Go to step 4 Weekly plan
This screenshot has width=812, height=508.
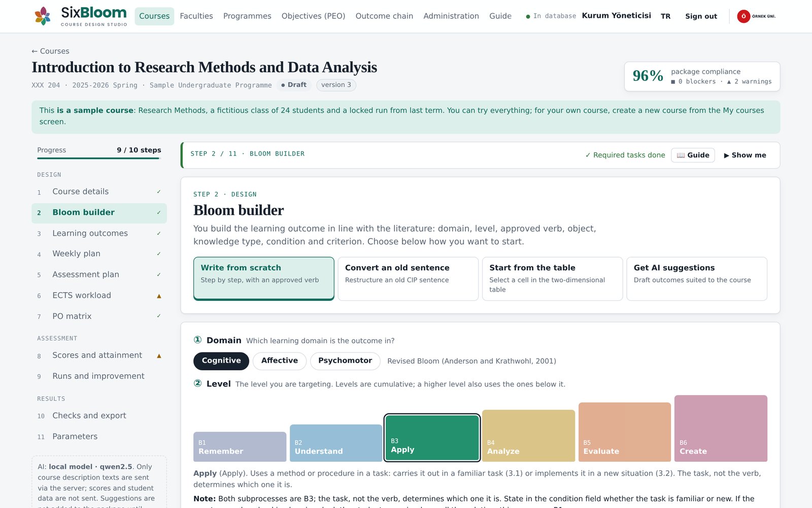coord(99,253)
